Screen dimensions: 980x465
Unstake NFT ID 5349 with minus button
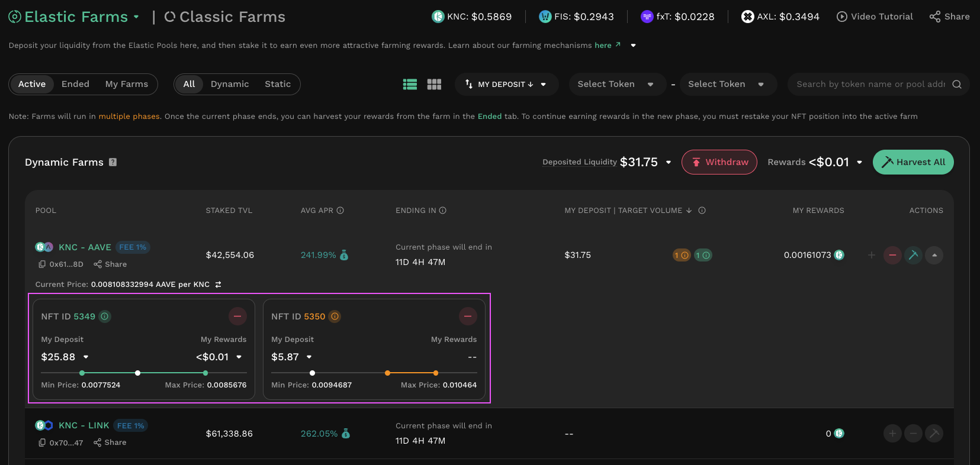click(x=237, y=317)
